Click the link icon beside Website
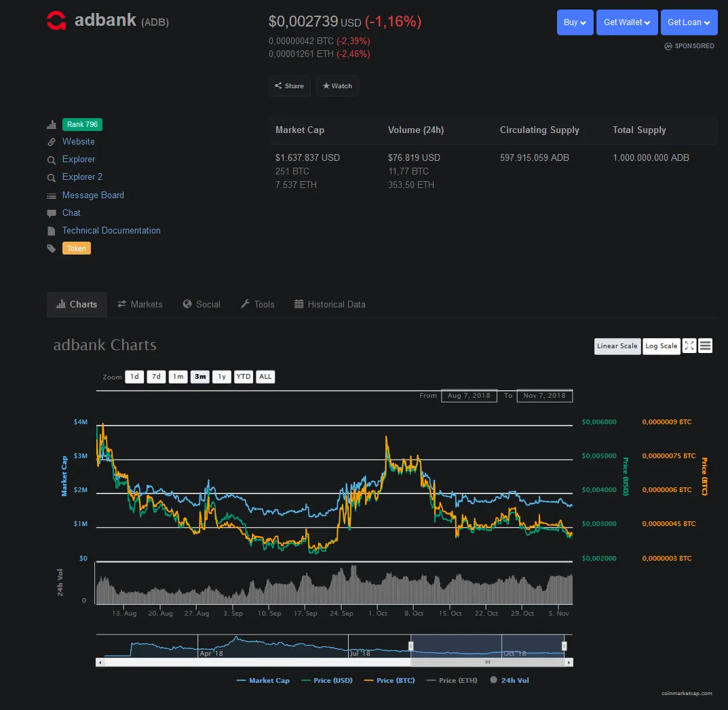 coord(52,142)
